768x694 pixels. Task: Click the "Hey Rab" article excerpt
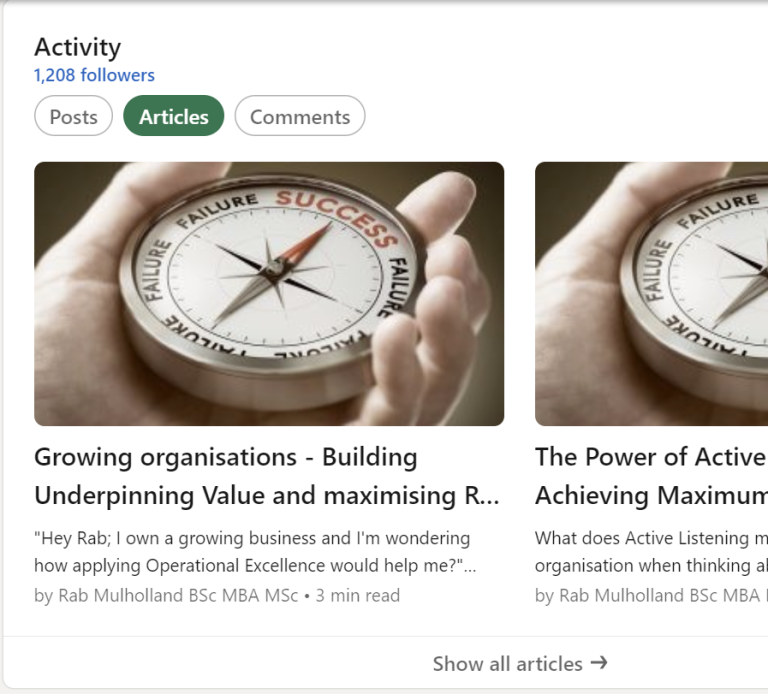pyautogui.click(x=255, y=551)
